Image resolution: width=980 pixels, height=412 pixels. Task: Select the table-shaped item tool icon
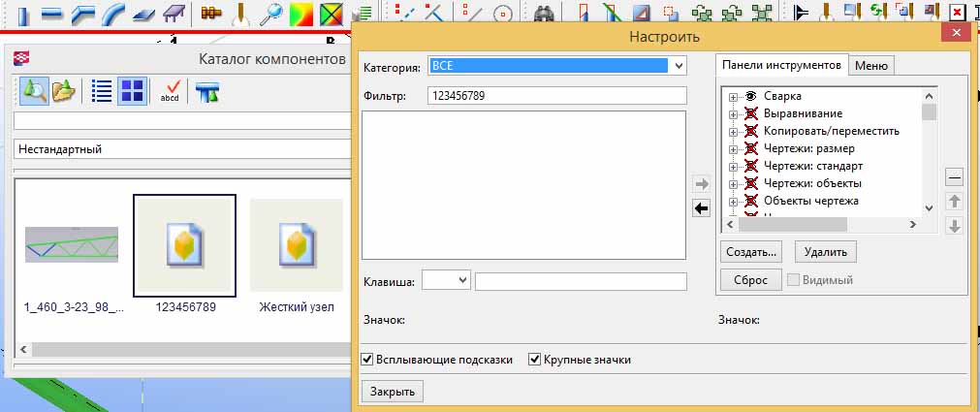(x=174, y=14)
